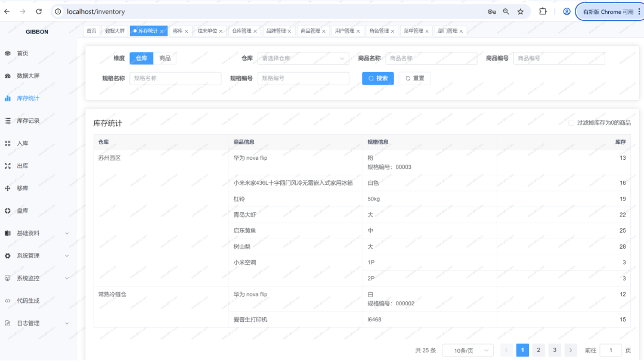The height and width of the screenshot is (362, 644).
Task: Close the 移库 tab
Action: [187, 31]
